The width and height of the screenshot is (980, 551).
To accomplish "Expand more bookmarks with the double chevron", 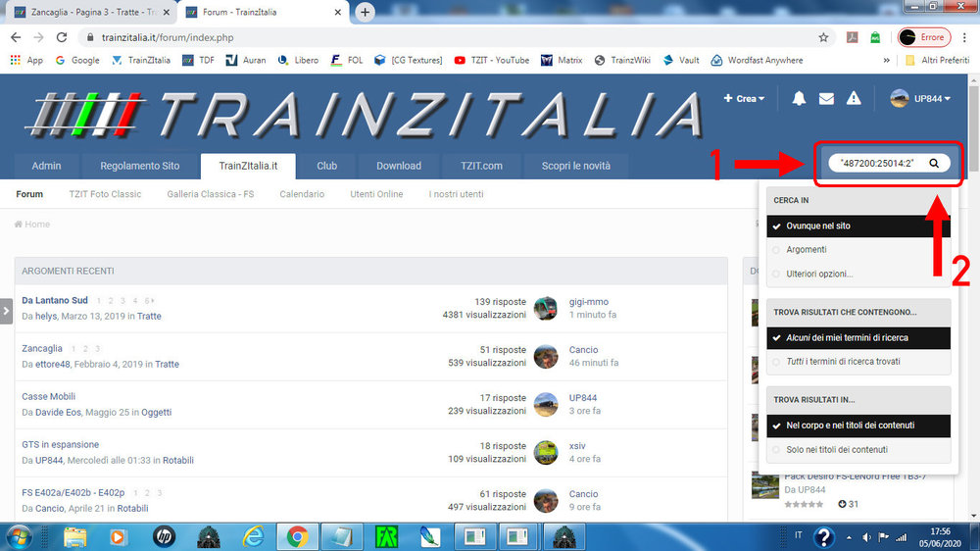I will (886, 60).
